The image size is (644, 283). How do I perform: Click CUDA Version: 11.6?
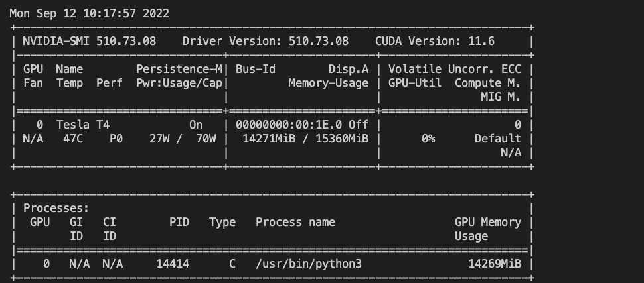pos(435,42)
